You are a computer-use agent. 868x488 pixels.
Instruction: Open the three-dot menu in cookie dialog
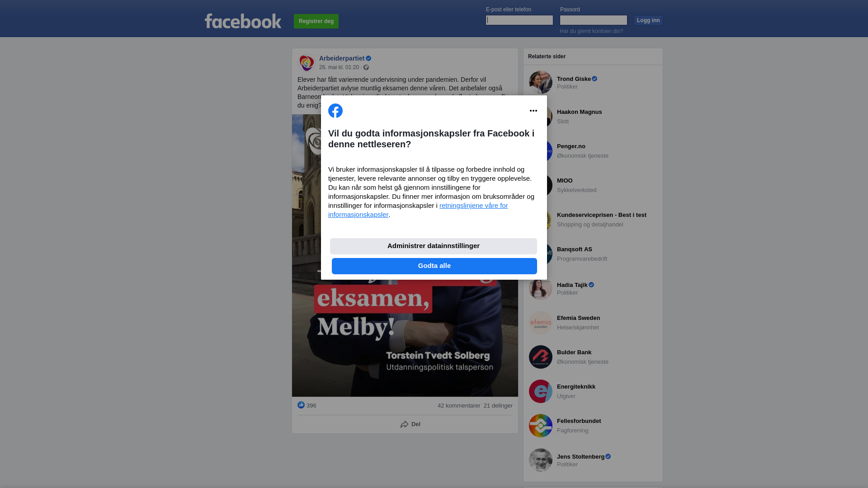click(533, 111)
